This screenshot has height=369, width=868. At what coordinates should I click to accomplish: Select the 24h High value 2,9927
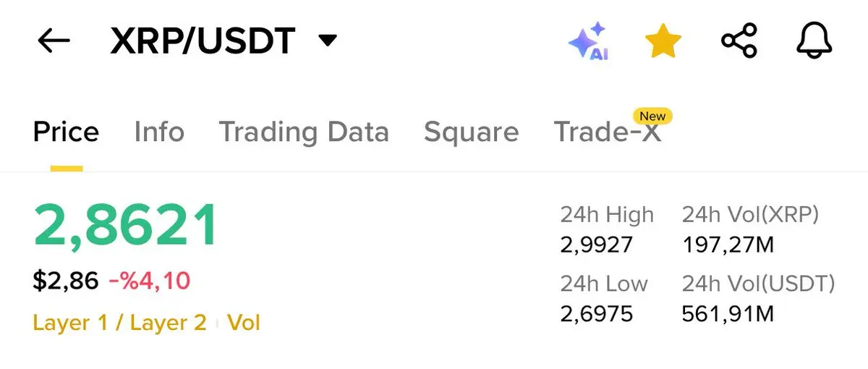(x=596, y=245)
